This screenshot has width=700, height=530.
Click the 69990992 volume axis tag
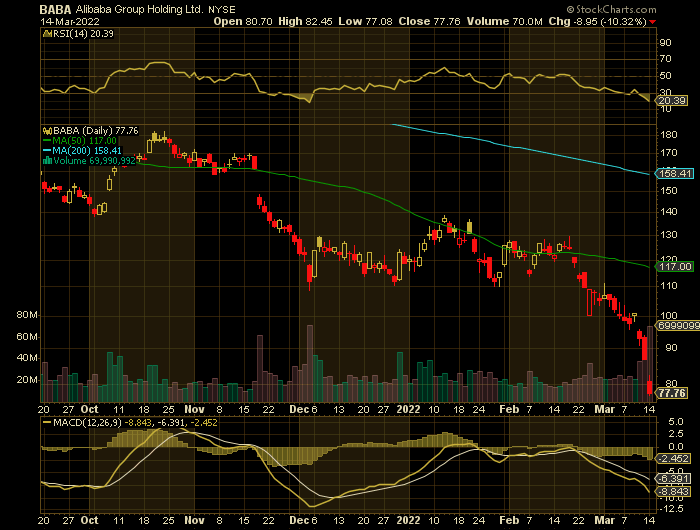click(678, 326)
